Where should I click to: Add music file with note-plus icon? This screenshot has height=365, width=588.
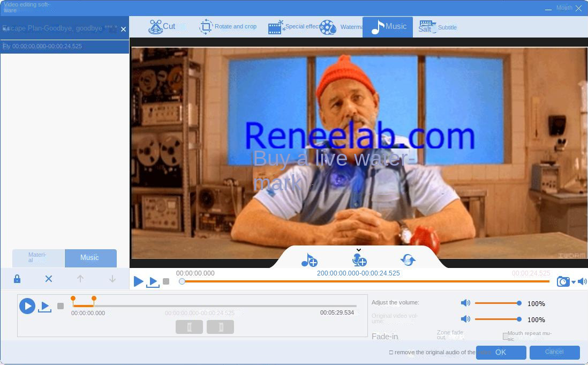[310, 260]
